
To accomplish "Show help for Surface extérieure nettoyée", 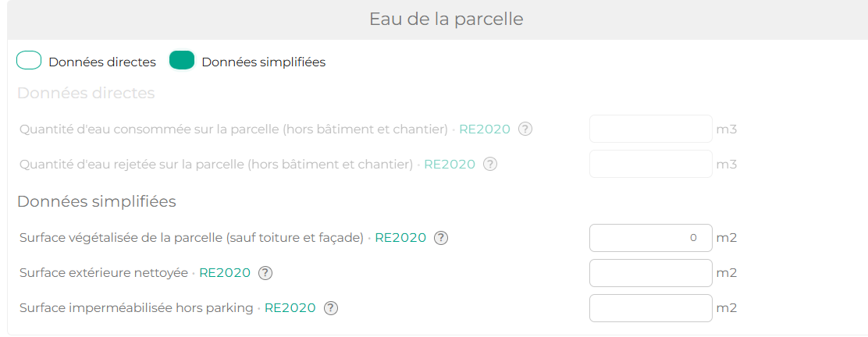I will tap(265, 273).
